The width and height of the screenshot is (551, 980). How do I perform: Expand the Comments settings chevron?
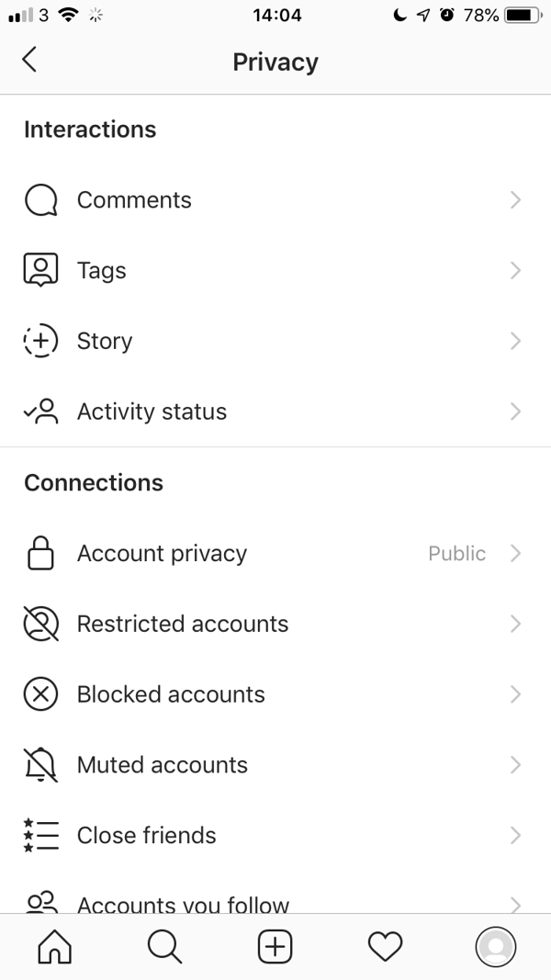[x=516, y=199]
